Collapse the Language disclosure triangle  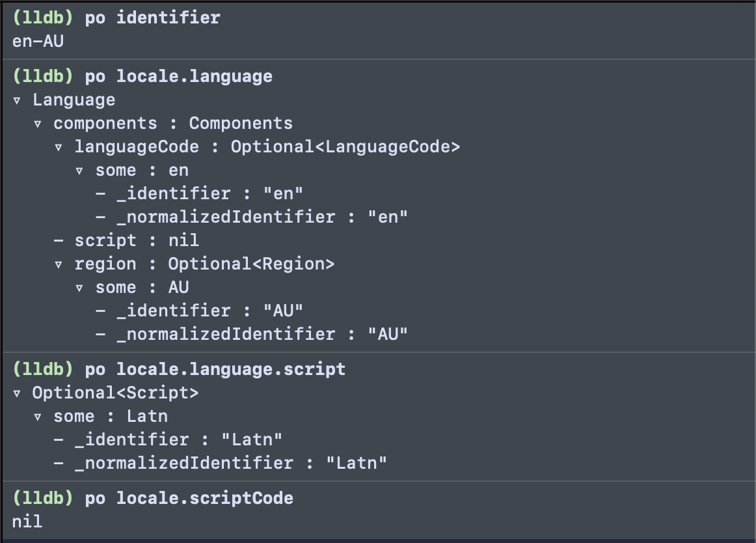coord(17,101)
